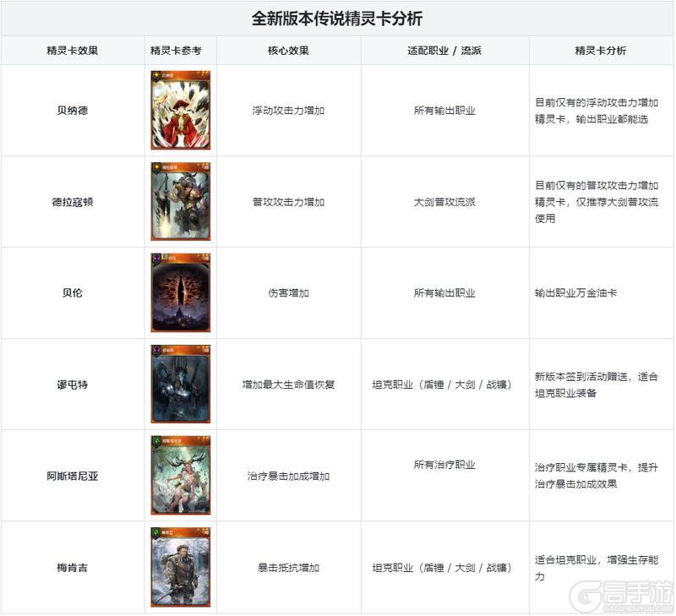Click the 大剑普攻流派 cell
The image size is (676, 616).
coord(444,202)
